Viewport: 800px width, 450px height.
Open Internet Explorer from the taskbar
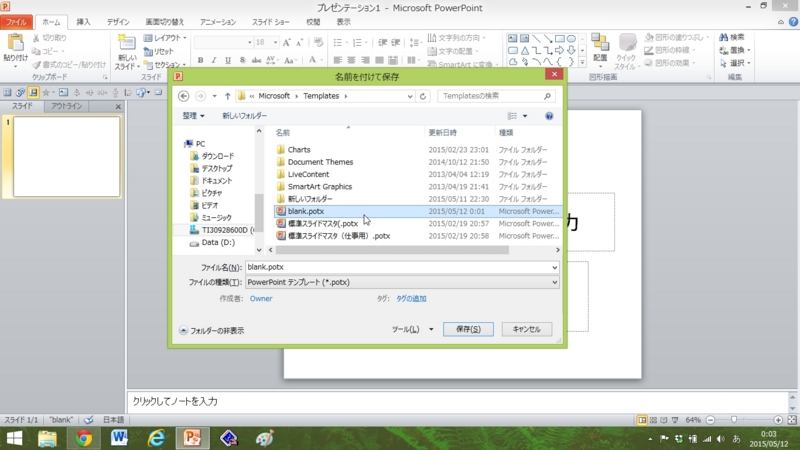point(156,438)
